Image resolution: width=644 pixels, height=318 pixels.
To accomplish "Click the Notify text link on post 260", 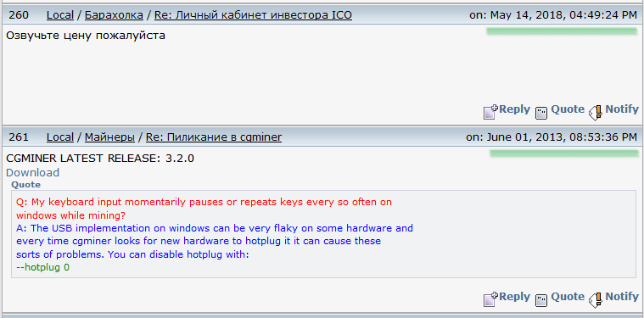I will tap(622, 109).
